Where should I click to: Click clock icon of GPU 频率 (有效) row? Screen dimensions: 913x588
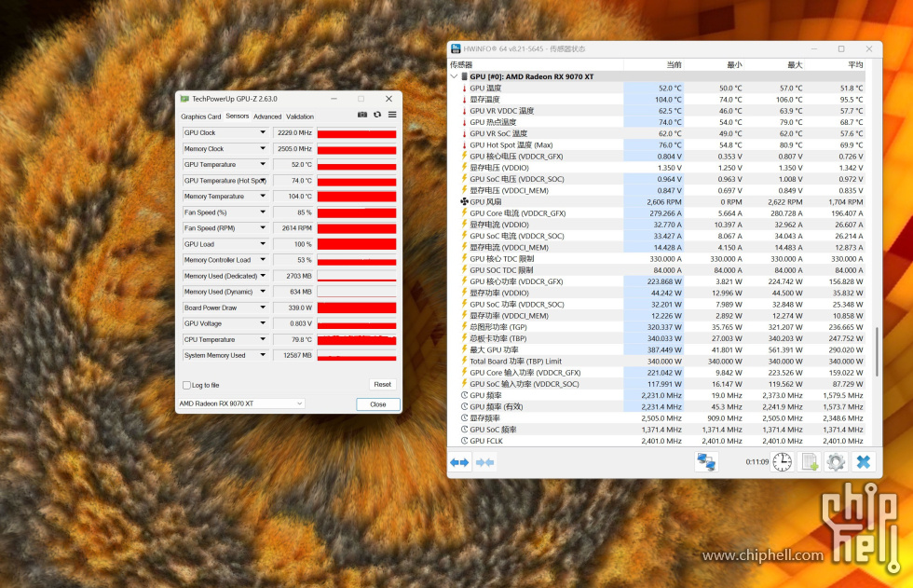click(x=464, y=407)
